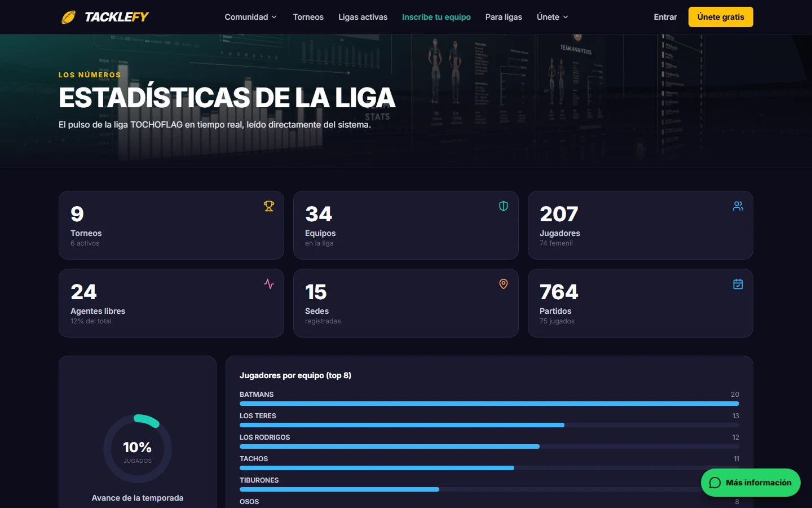Click the 'LOS TERES' team label
The image size is (812, 508).
pyautogui.click(x=258, y=416)
